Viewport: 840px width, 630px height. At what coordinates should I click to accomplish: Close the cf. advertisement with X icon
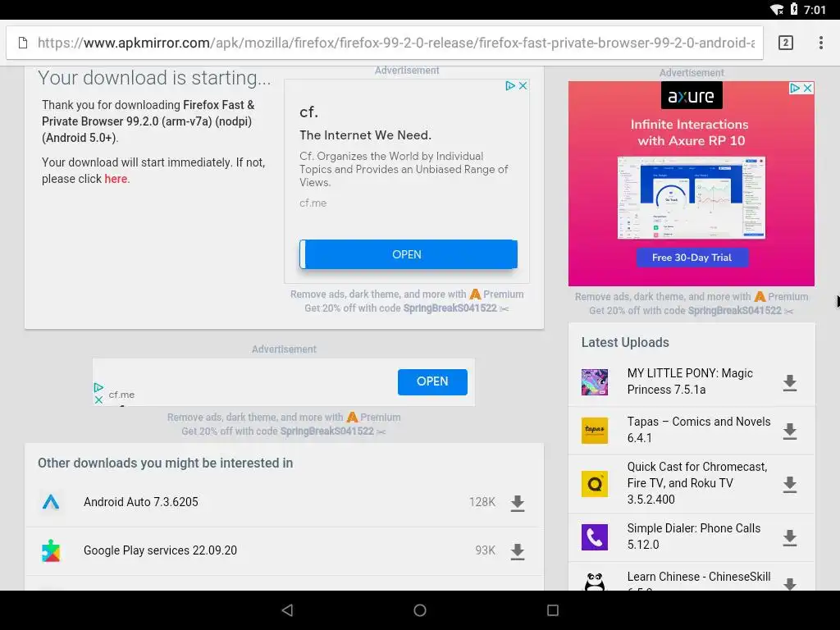523,85
